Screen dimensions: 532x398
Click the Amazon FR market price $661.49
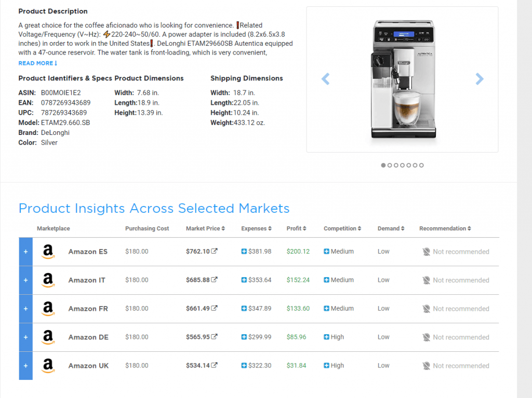(x=198, y=308)
